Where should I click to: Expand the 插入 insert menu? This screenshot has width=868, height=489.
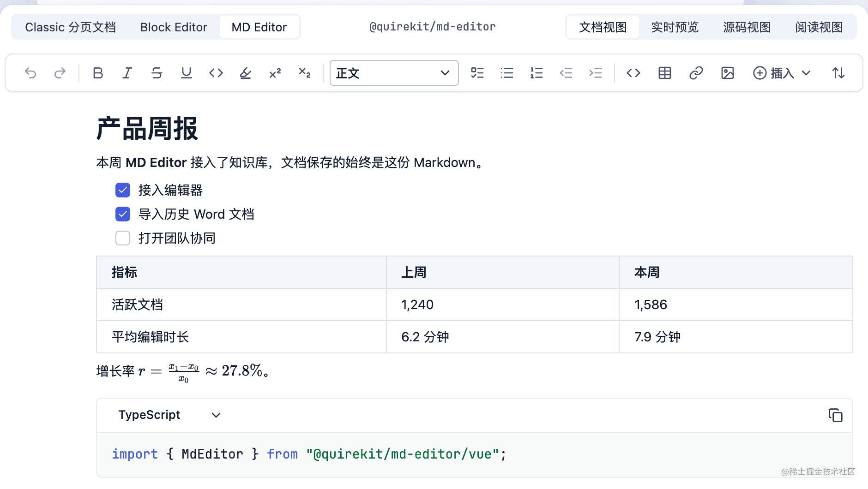(x=782, y=73)
